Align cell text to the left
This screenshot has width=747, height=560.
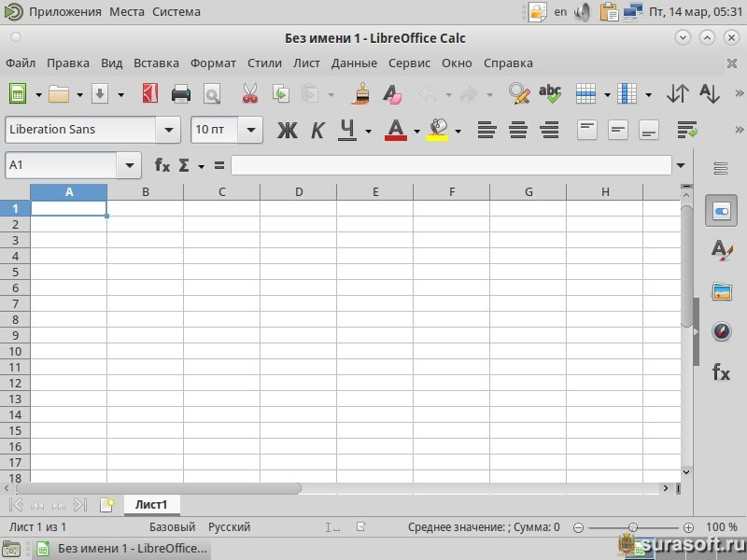486,130
